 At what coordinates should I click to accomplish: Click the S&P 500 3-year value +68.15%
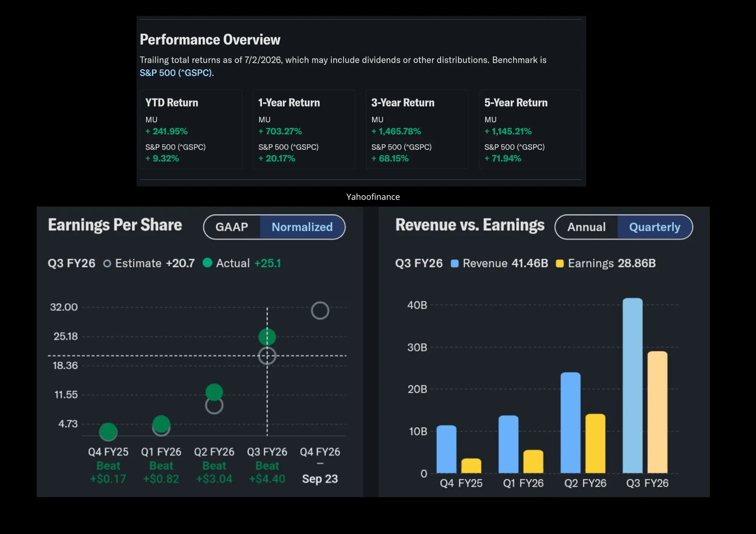click(390, 159)
